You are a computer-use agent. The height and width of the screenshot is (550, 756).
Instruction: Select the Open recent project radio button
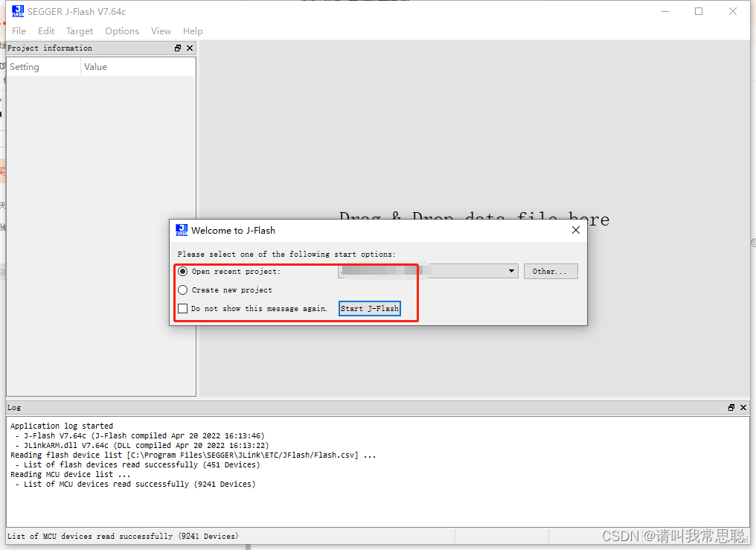[x=183, y=272]
